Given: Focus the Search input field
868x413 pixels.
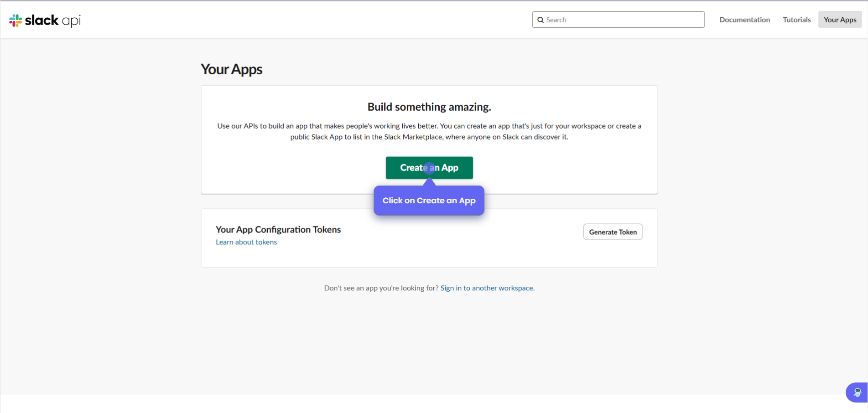Looking at the screenshot, I should [623, 20].
